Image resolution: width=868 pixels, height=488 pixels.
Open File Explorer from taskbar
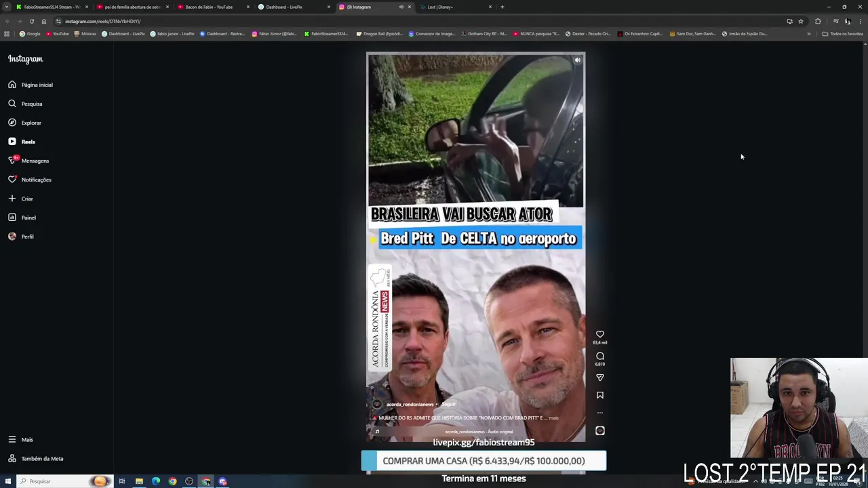[139, 481]
